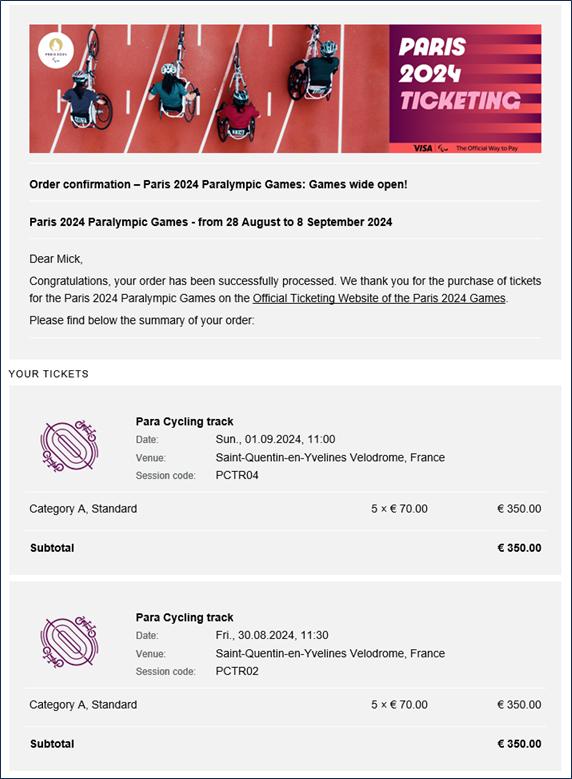Click the Paralympic Agitos symbol beside VISA
The width and height of the screenshot is (572, 779).
pos(443,148)
